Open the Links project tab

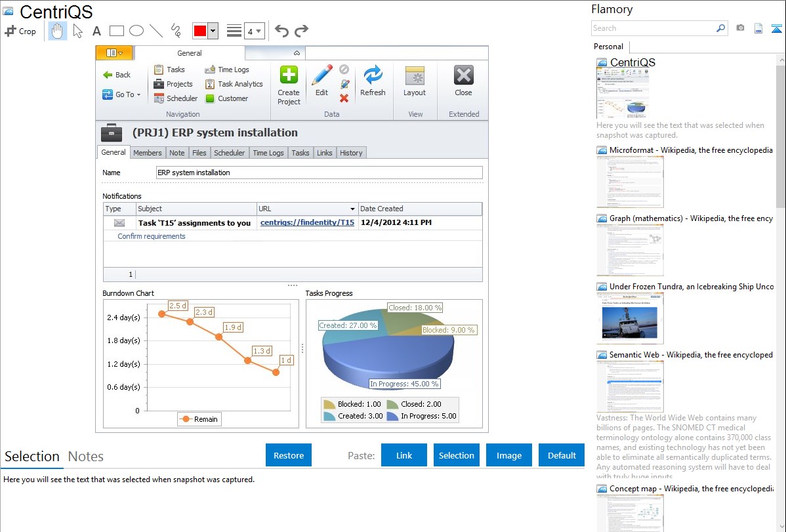(x=324, y=153)
